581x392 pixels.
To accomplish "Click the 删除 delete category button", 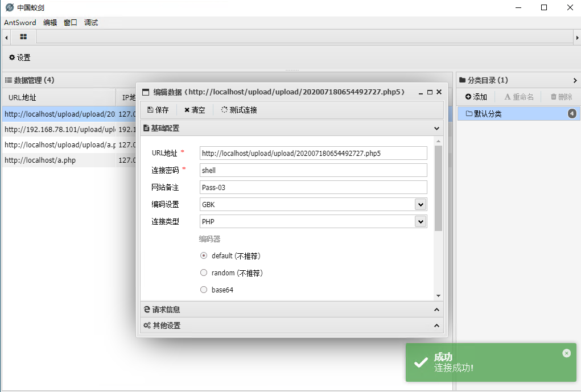I will pyautogui.click(x=561, y=97).
